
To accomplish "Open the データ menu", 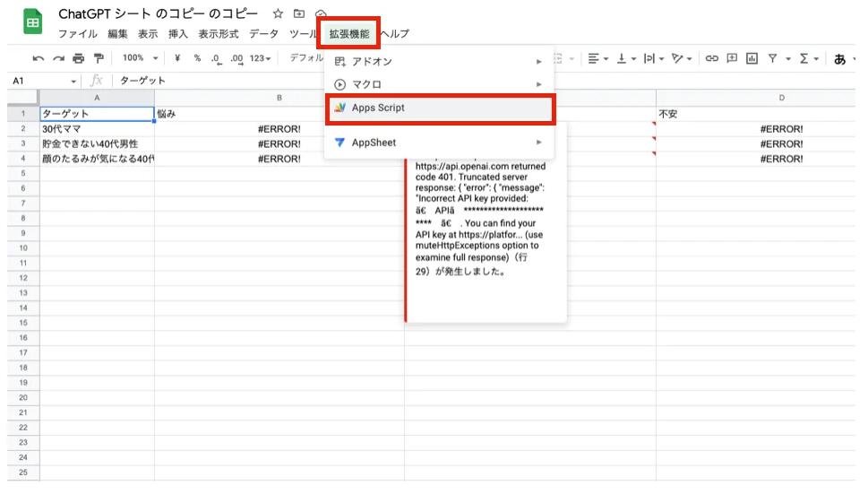I will click(x=263, y=34).
